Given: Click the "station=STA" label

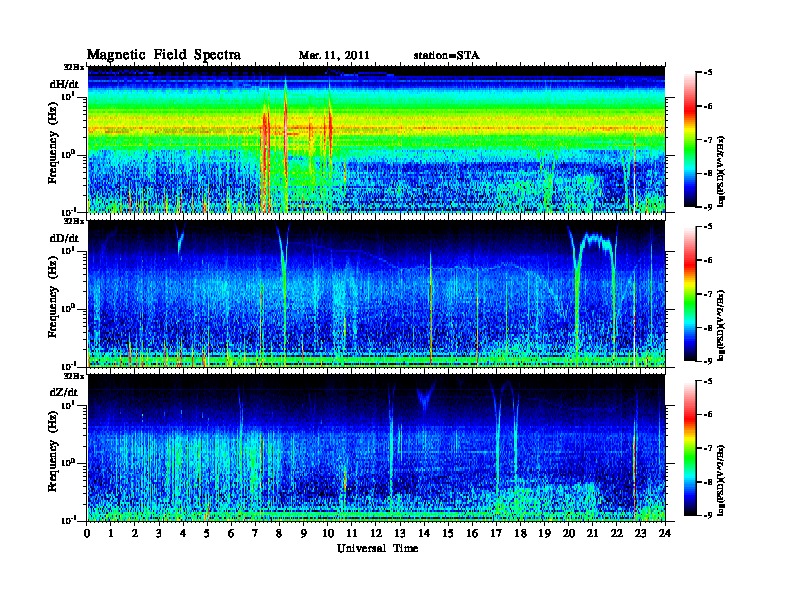Looking at the screenshot, I should 447,56.
